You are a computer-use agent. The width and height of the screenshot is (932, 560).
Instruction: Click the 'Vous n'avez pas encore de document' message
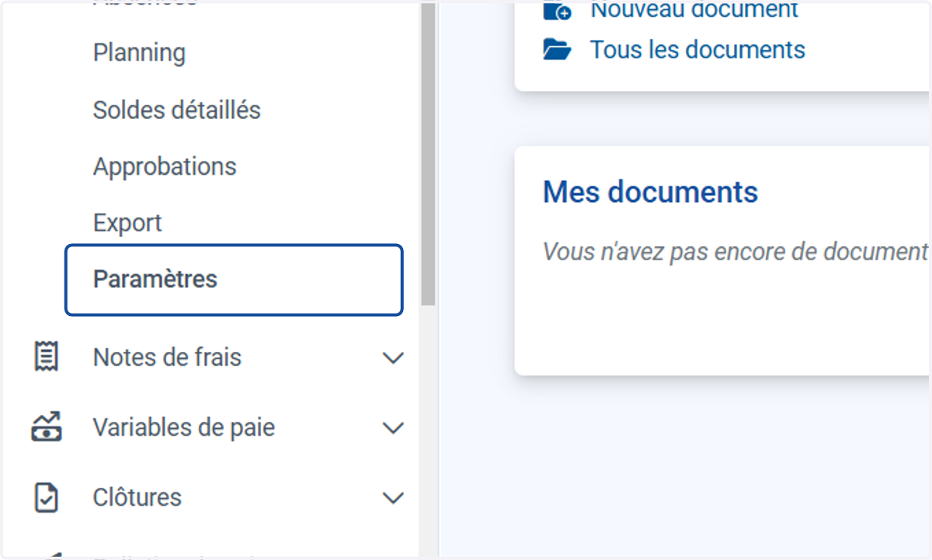tap(736, 252)
